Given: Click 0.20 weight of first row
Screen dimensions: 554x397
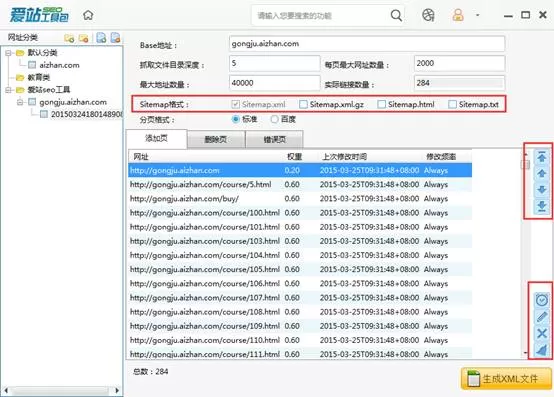Looking at the screenshot, I should tap(292, 170).
